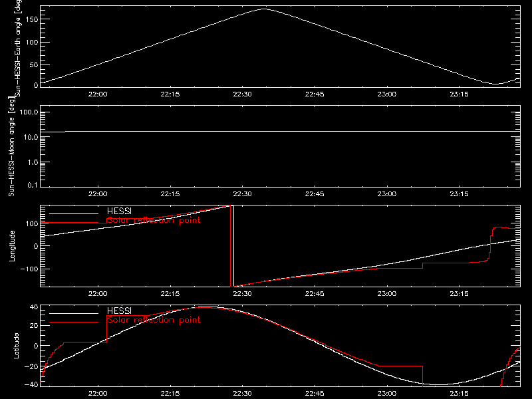Click 22:30 time label under Latitude plot
532x399 pixels.
(x=242, y=394)
